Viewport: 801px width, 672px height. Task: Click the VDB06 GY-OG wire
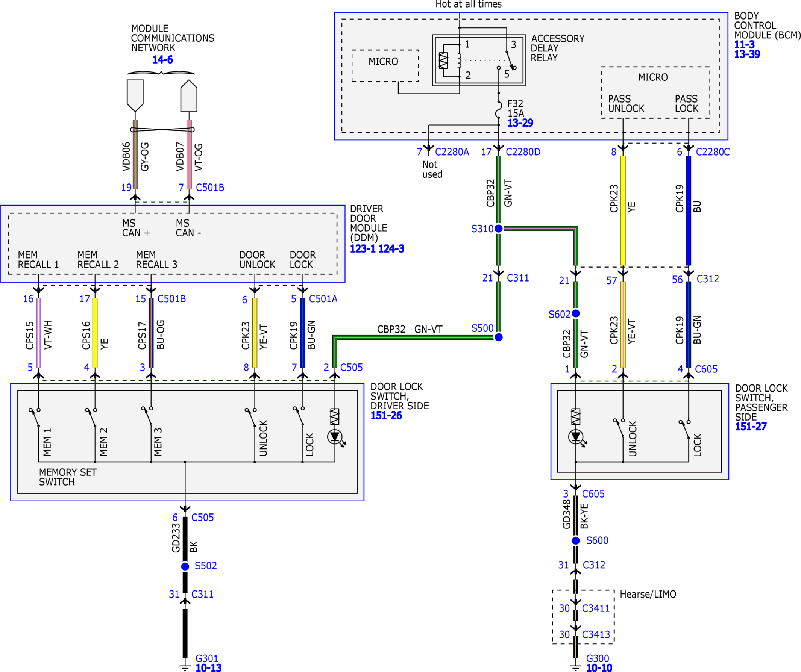tap(135, 154)
